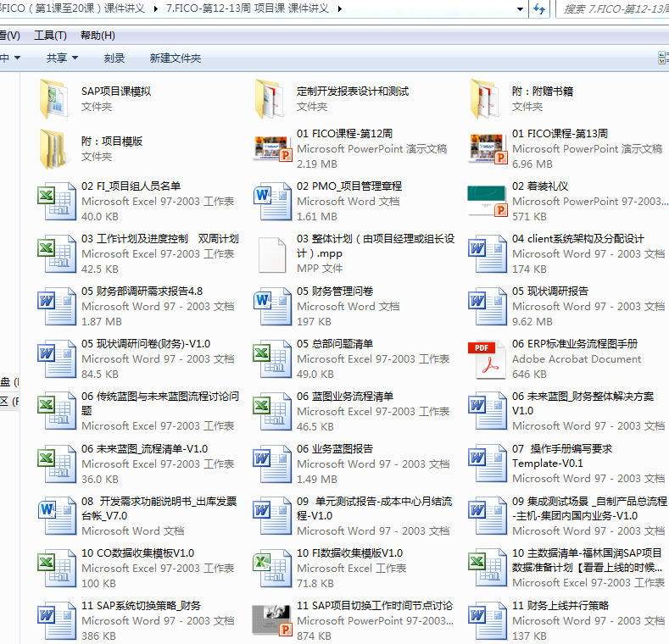Select Word icon for 02 PMO_项目管理章程
Viewport: 669px width, 644px height.
272,202
